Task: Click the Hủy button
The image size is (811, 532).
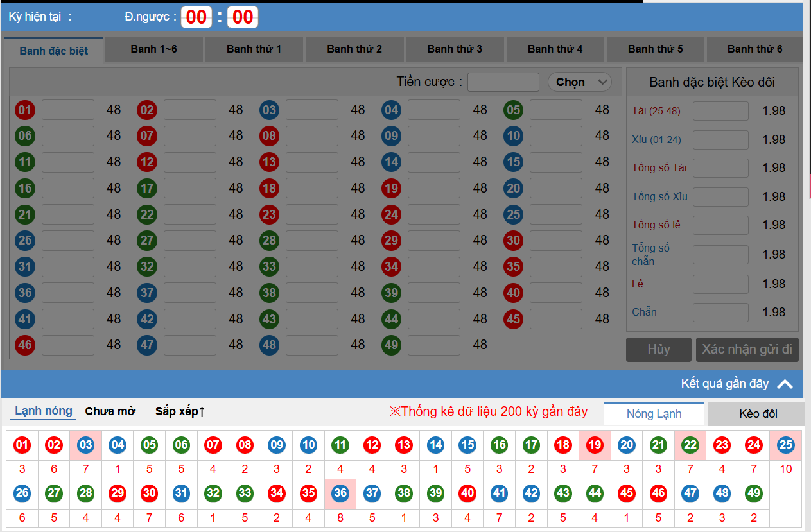Action: tap(658, 350)
